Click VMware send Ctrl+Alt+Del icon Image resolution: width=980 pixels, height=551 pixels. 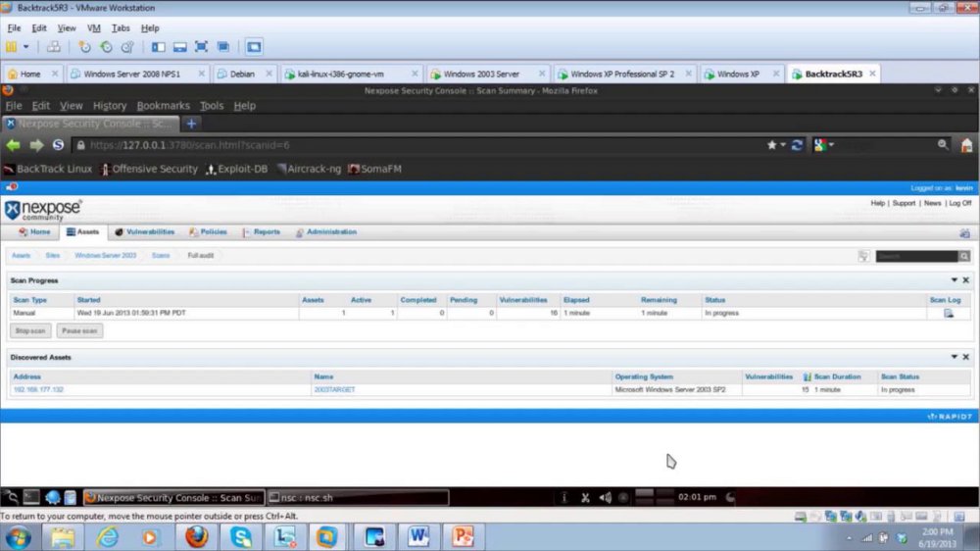tap(54, 47)
